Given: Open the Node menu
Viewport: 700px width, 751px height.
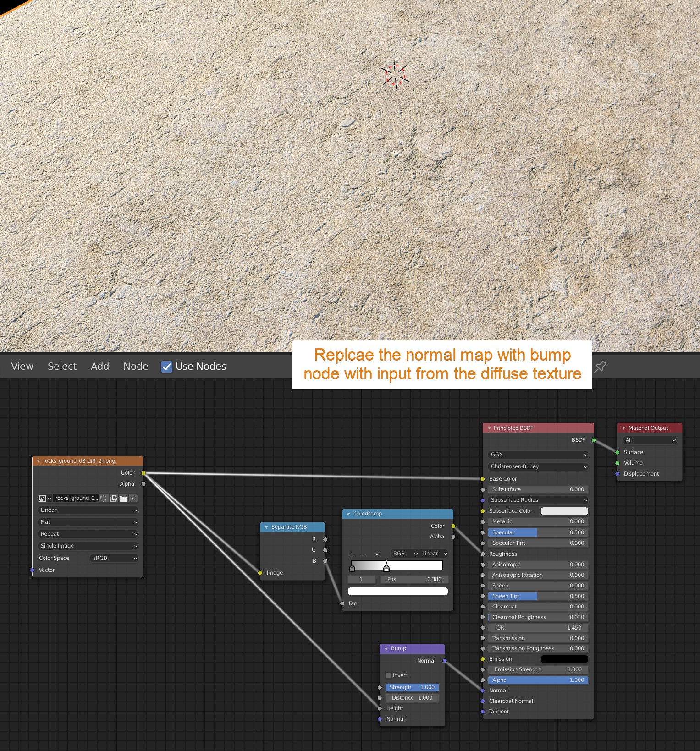Looking at the screenshot, I should (x=136, y=367).
